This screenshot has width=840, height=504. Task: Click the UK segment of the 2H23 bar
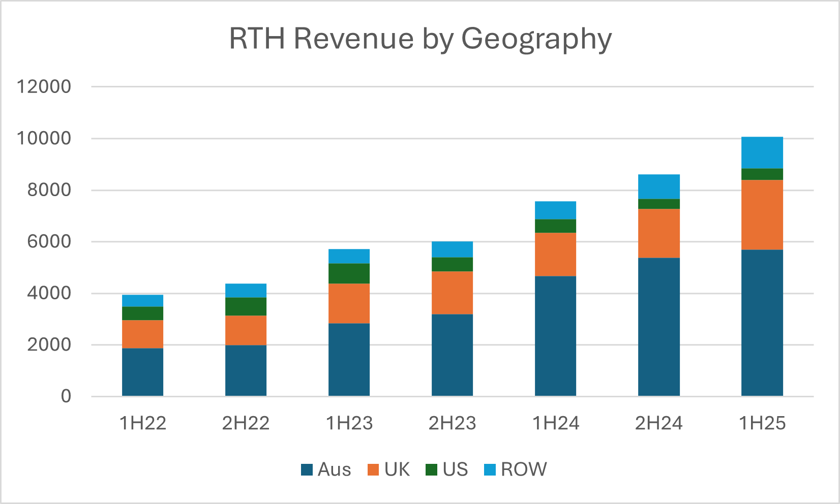pos(452,293)
